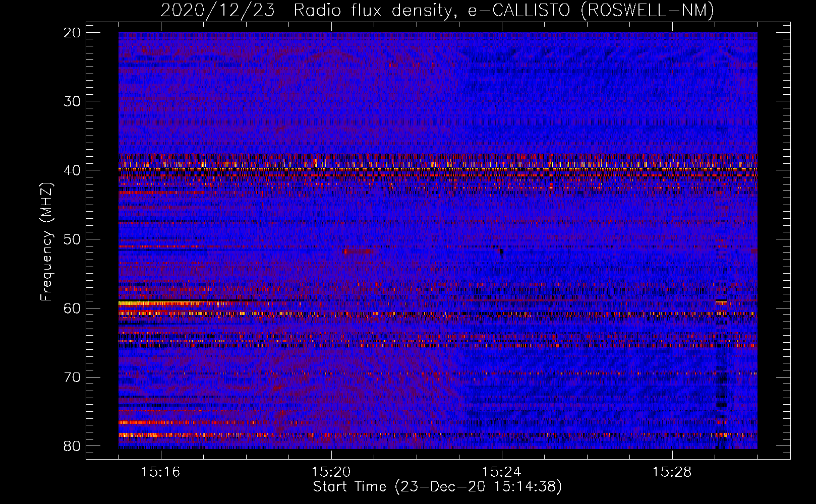
Task: Click the 15:20 time tick label
Action: (x=331, y=472)
